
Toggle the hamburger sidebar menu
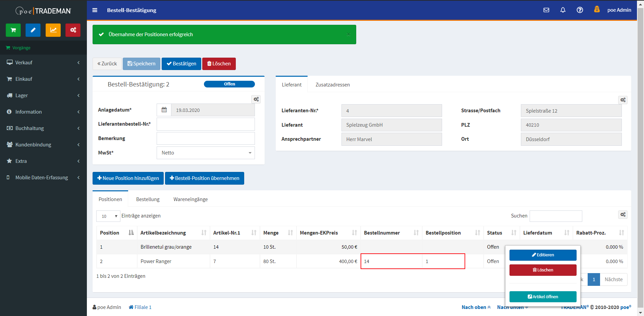[95, 10]
